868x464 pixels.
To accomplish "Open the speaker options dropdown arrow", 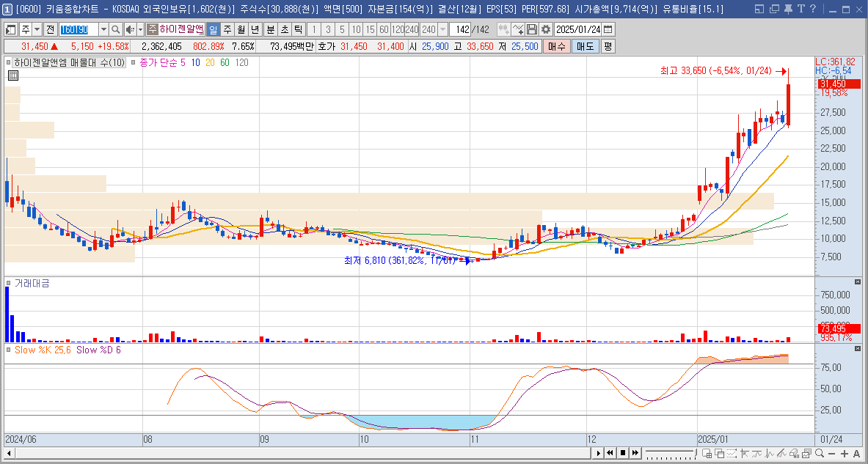I will pos(141,30).
